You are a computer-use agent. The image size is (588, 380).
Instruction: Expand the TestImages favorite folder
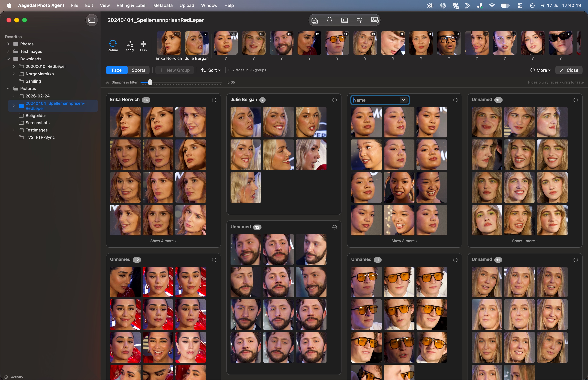tap(8, 51)
